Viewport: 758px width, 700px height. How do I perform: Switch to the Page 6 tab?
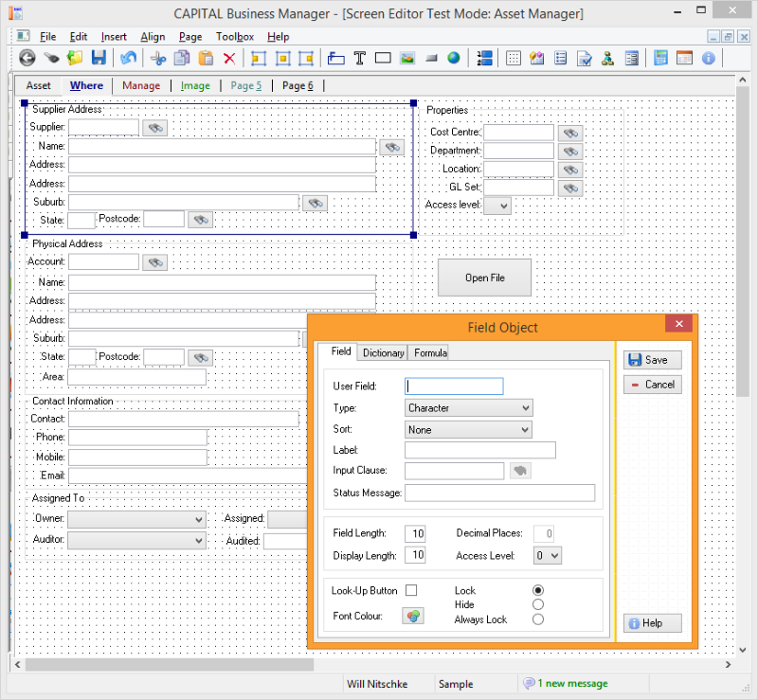(298, 85)
